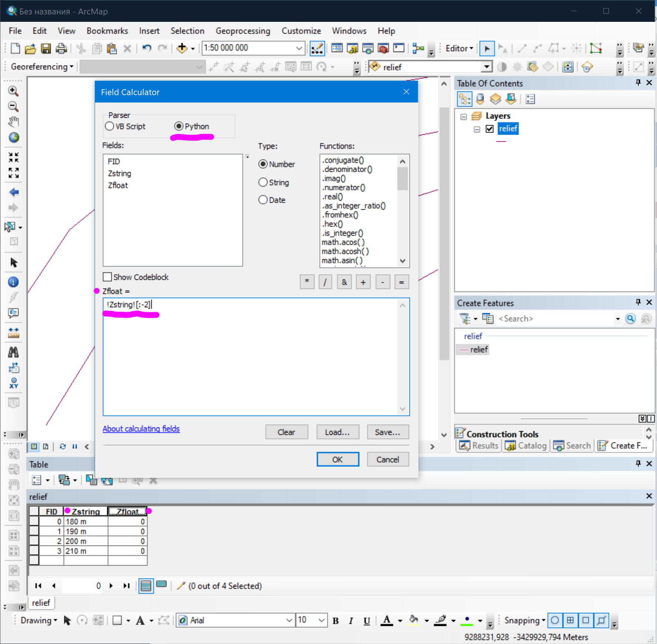Open the map scale dropdown
Image resolution: width=657 pixels, height=644 pixels.
pos(299,48)
